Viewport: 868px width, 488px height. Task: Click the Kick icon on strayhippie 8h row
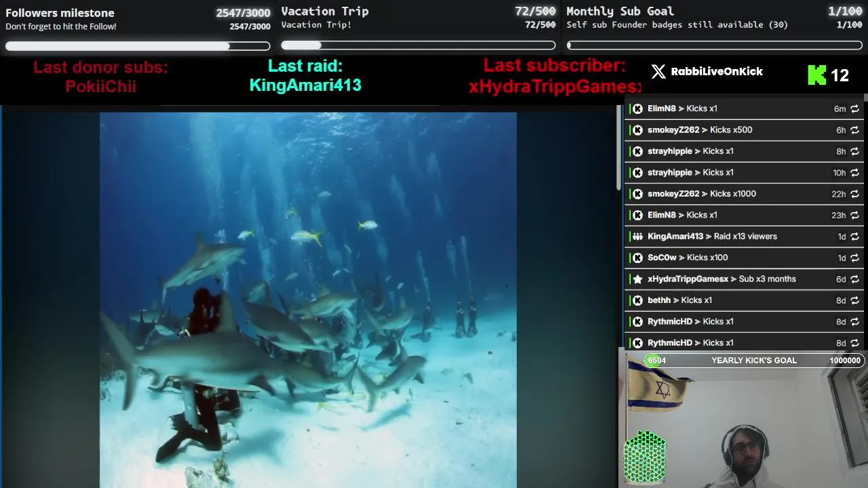(x=637, y=151)
